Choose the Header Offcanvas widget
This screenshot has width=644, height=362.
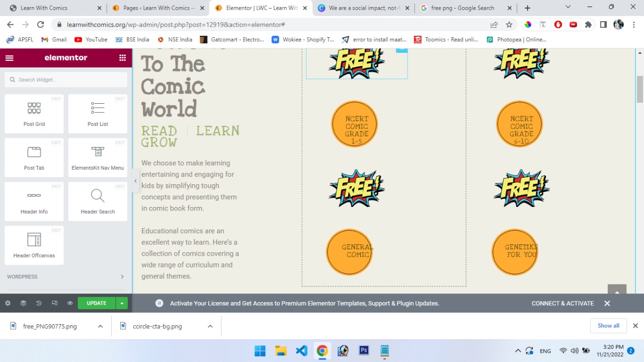tap(34, 245)
